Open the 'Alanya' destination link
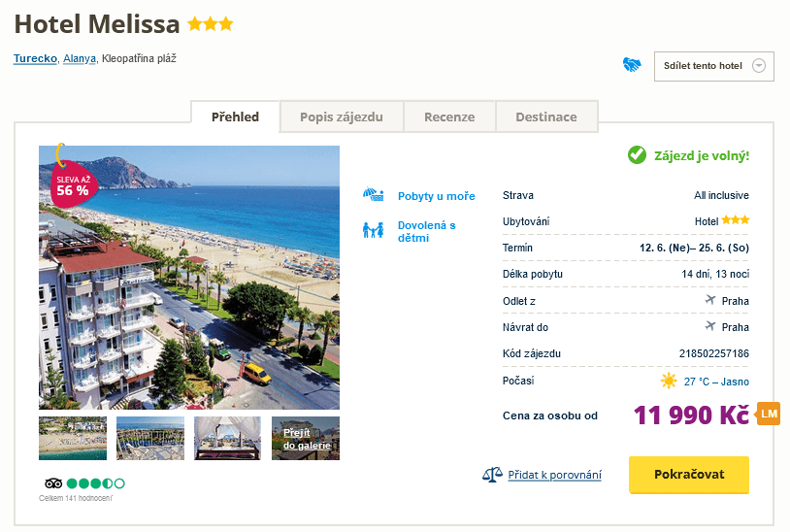 [80, 58]
